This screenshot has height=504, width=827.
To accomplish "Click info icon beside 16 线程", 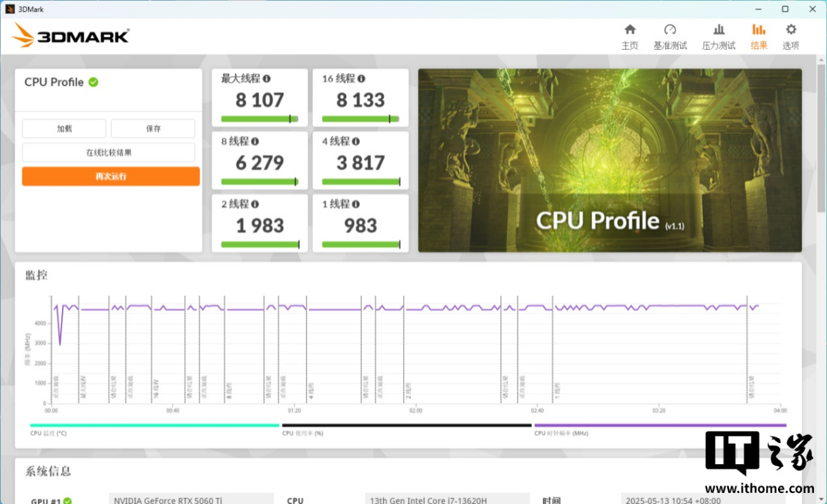I will click(x=361, y=79).
